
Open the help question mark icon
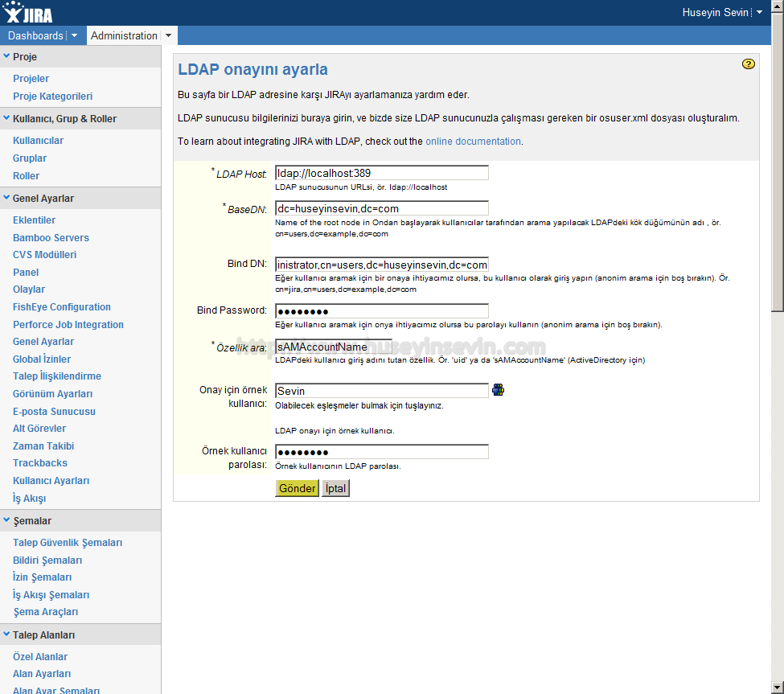pos(748,64)
